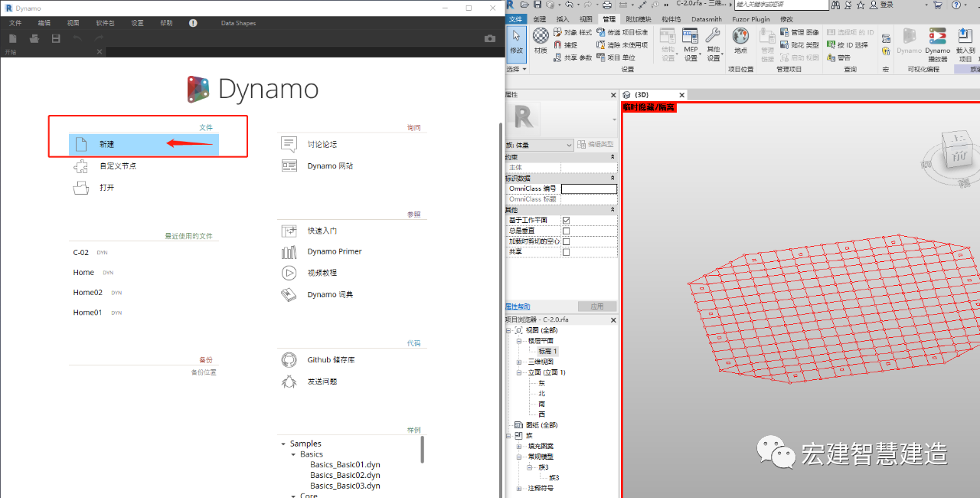Open the Data Shapes menu in Dynamo
Screen dimensions: 980x498
238,23
